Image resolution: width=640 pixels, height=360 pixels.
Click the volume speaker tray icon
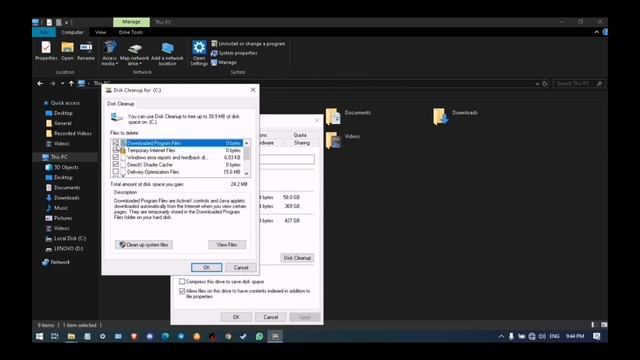pos(542,336)
